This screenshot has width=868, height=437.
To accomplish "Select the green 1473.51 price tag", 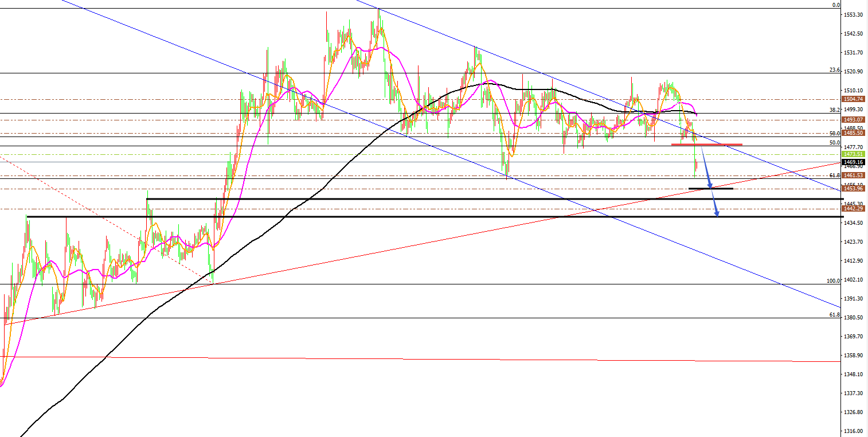I will 854,154.
